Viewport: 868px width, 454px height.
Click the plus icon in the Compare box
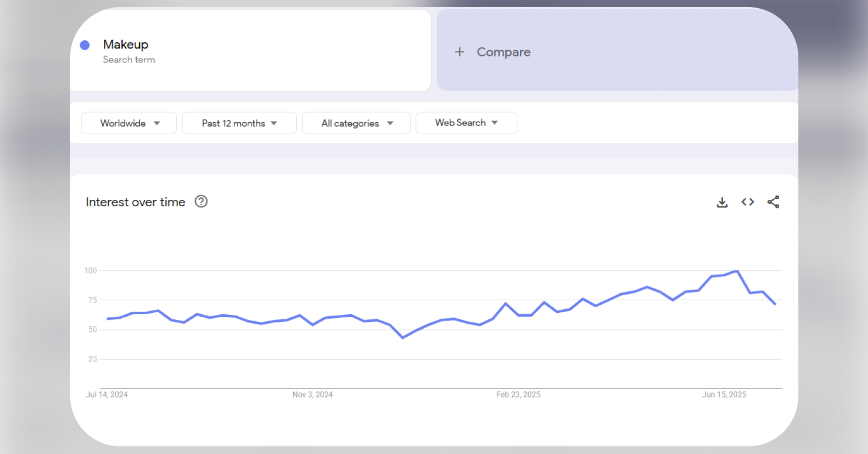(460, 52)
